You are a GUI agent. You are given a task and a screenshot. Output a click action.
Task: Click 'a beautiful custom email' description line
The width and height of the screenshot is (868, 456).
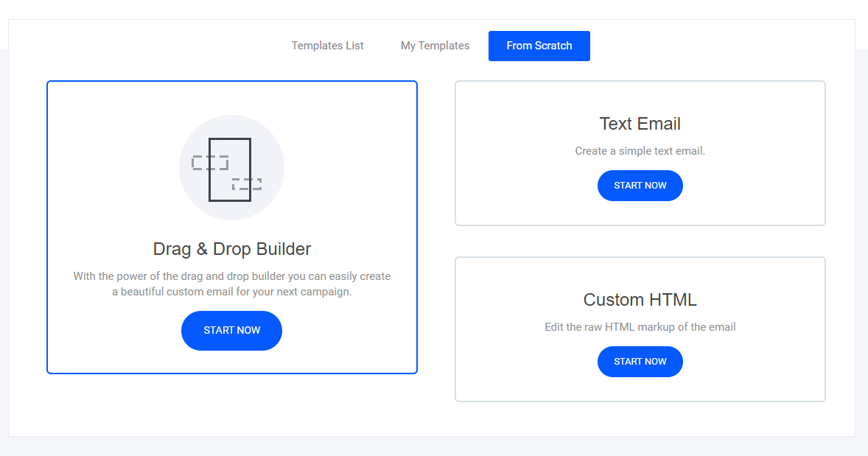click(x=231, y=292)
